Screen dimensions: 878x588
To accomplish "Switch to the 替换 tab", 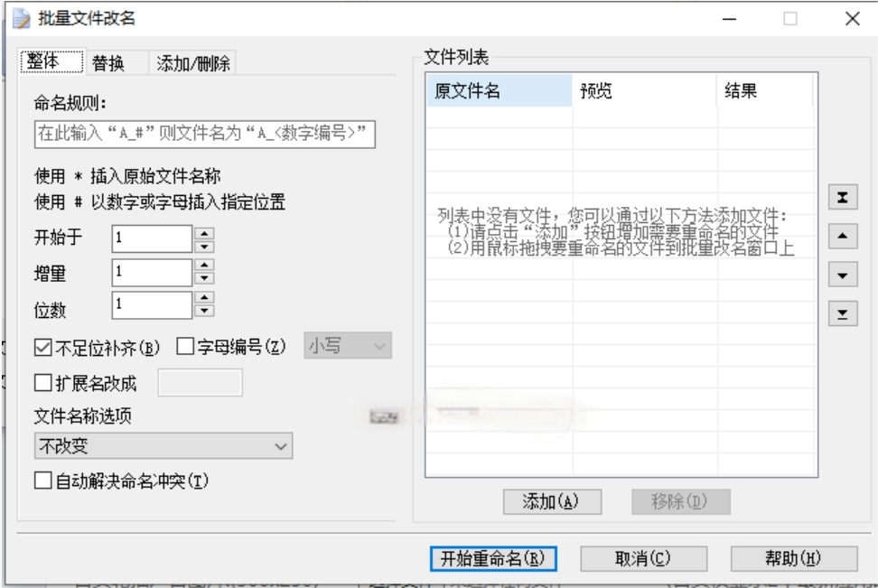I will (x=107, y=62).
